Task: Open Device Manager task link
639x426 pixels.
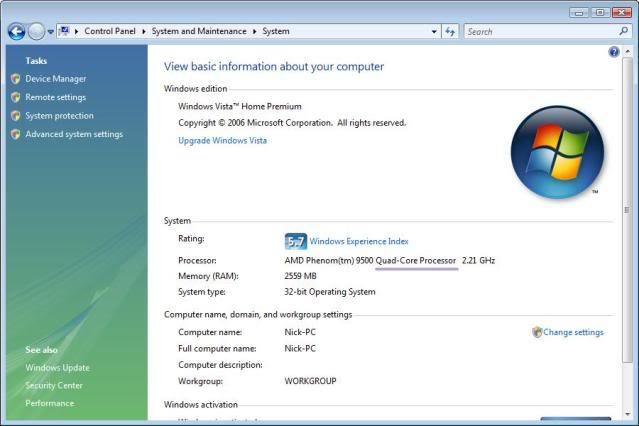Action: (x=56, y=79)
